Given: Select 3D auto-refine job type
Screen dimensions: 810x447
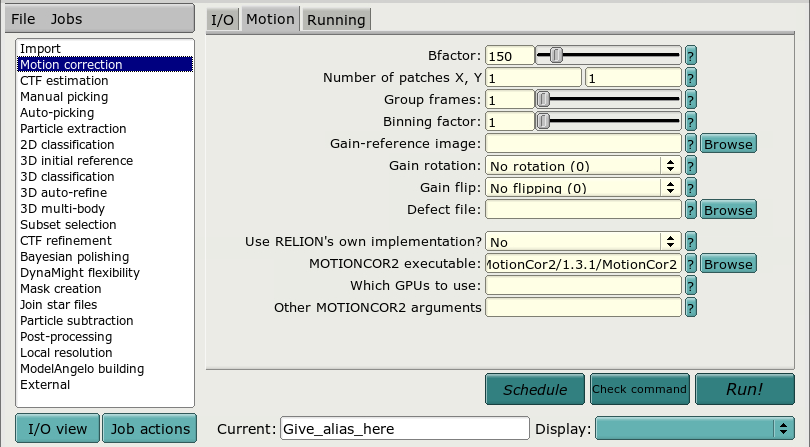Looking at the screenshot, I should pos(105,193).
